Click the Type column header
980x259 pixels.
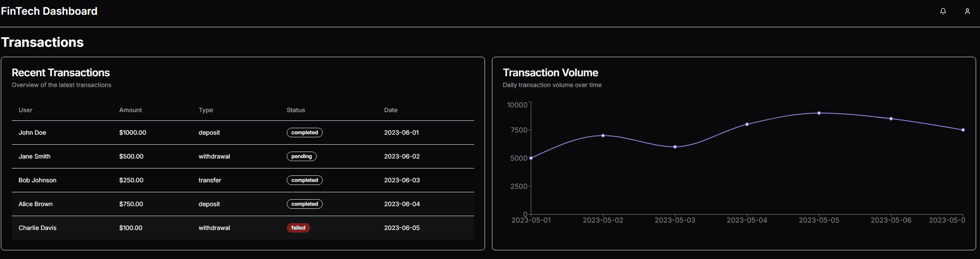click(x=206, y=110)
